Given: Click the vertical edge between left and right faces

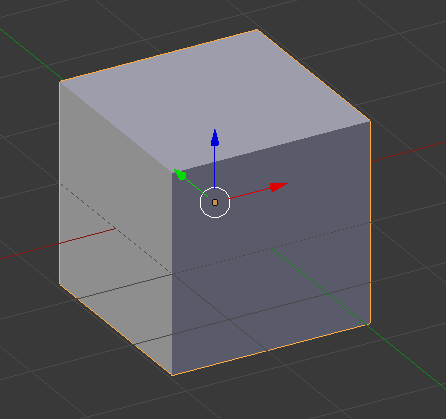Looking at the screenshot, I should pos(172,273).
